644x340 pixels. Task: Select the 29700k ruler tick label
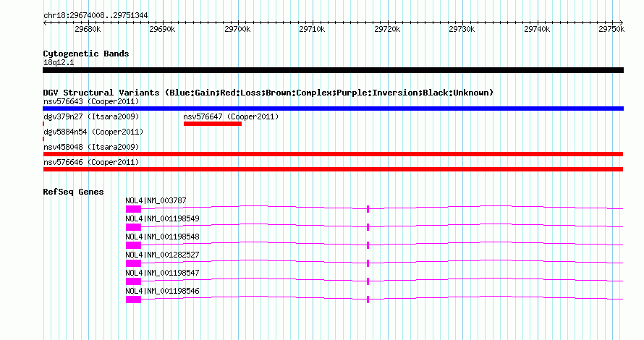[x=237, y=29]
